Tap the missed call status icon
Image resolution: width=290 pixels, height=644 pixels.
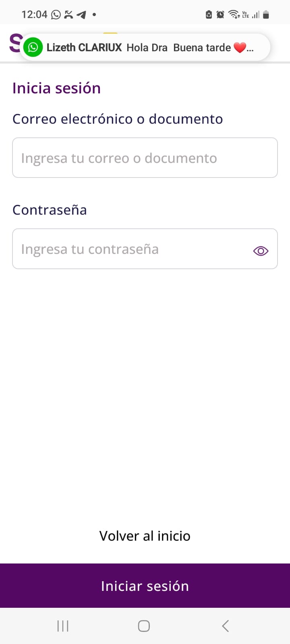click(69, 15)
